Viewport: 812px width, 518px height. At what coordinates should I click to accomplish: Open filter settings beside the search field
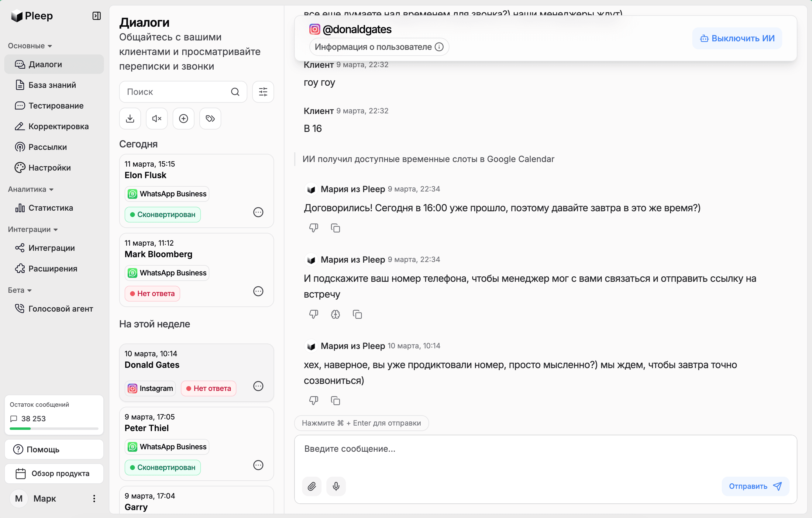click(x=263, y=92)
